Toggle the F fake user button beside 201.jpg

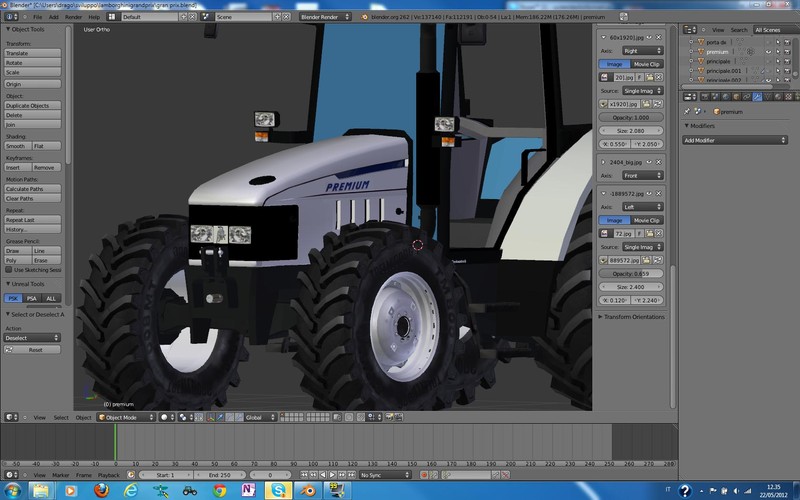click(640, 77)
